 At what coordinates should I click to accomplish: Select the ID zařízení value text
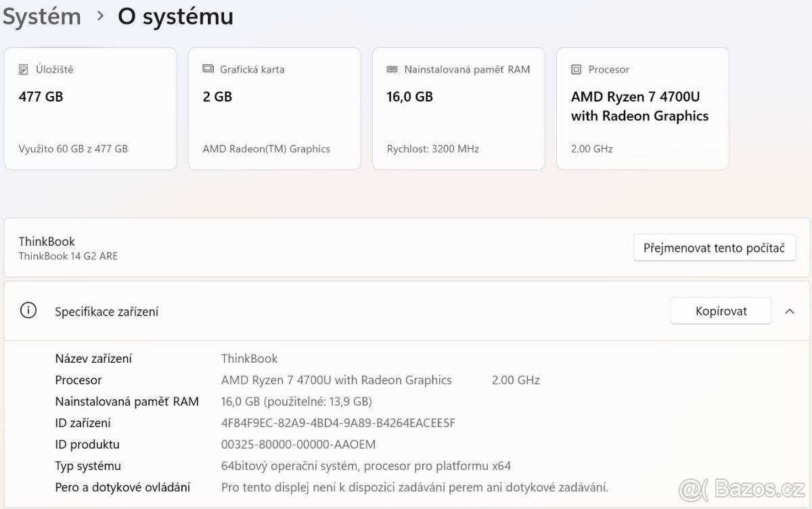[x=338, y=423]
